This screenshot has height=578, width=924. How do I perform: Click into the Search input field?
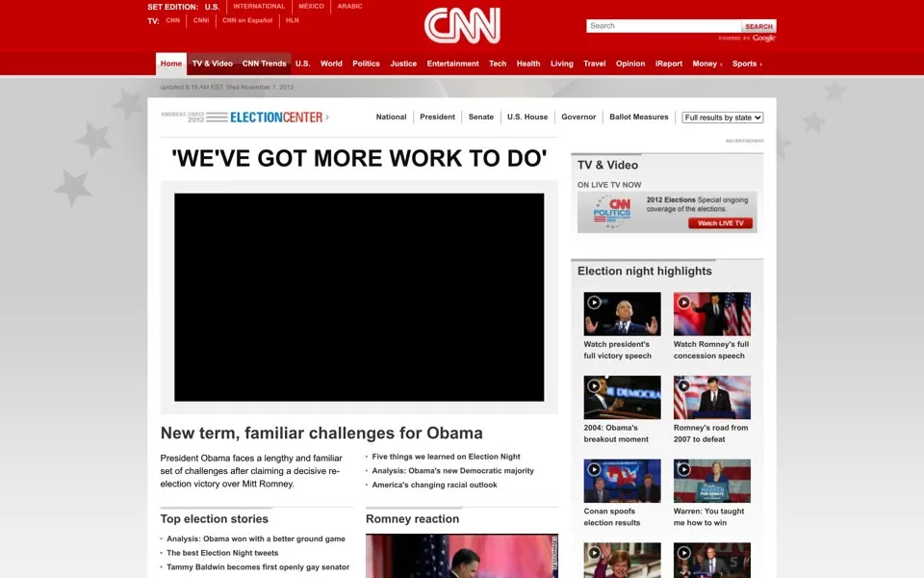663,26
